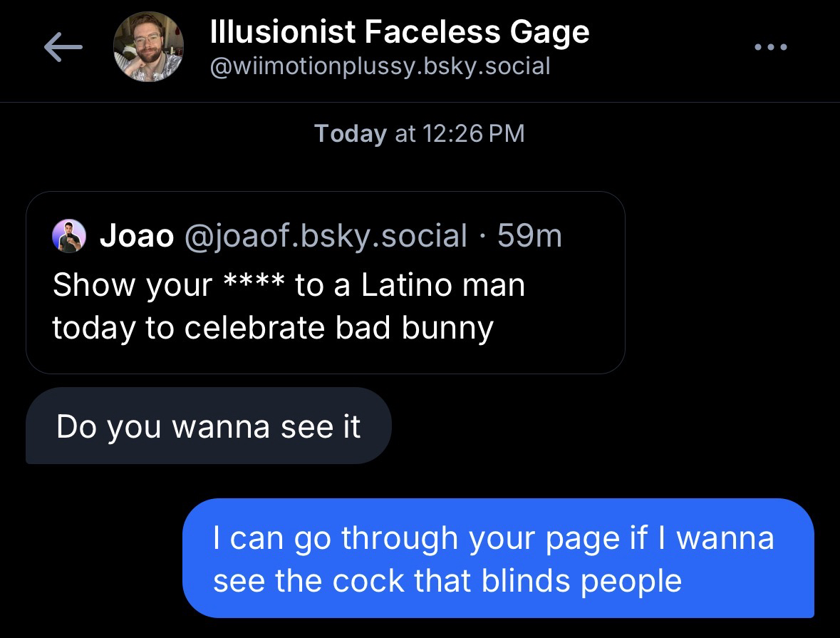Click the "Today" date label
The height and width of the screenshot is (638, 840).
point(350,133)
